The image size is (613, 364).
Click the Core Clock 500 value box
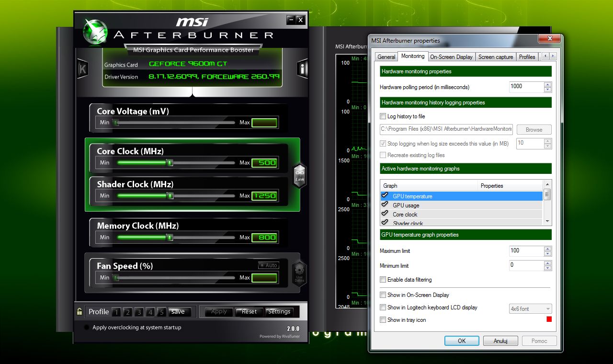264,163
